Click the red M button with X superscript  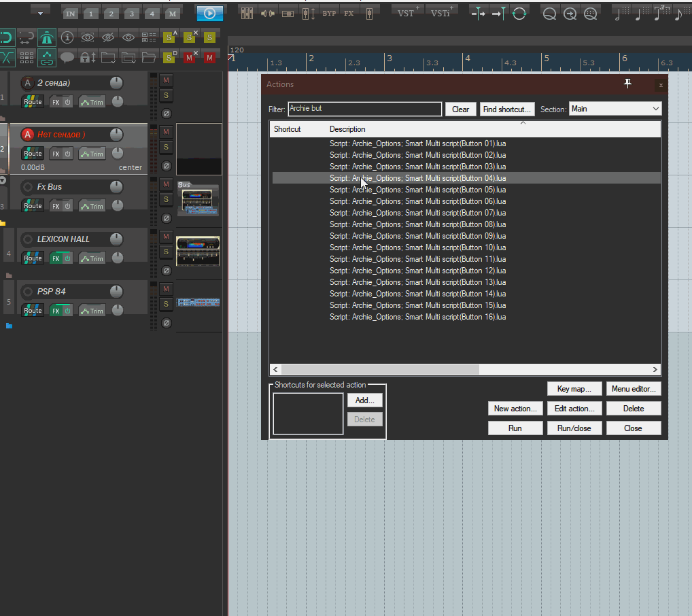coord(190,56)
